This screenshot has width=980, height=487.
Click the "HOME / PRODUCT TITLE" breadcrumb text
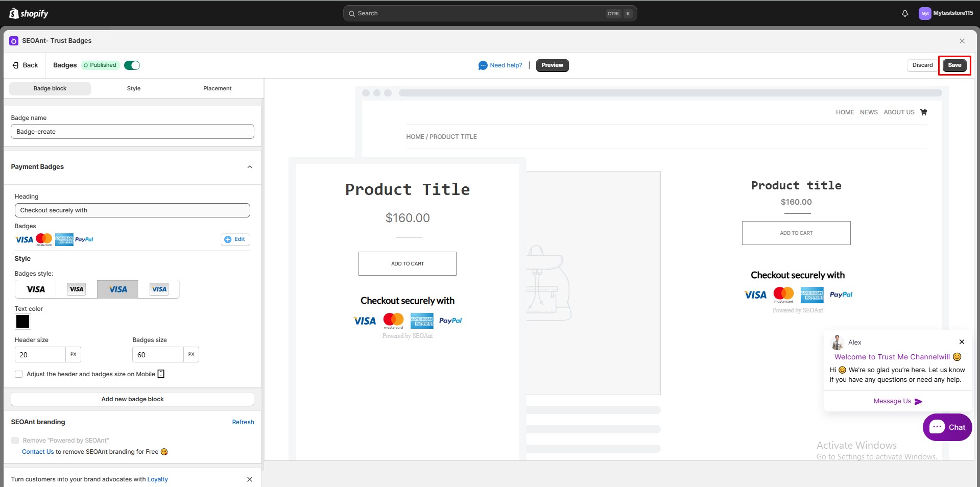point(441,137)
